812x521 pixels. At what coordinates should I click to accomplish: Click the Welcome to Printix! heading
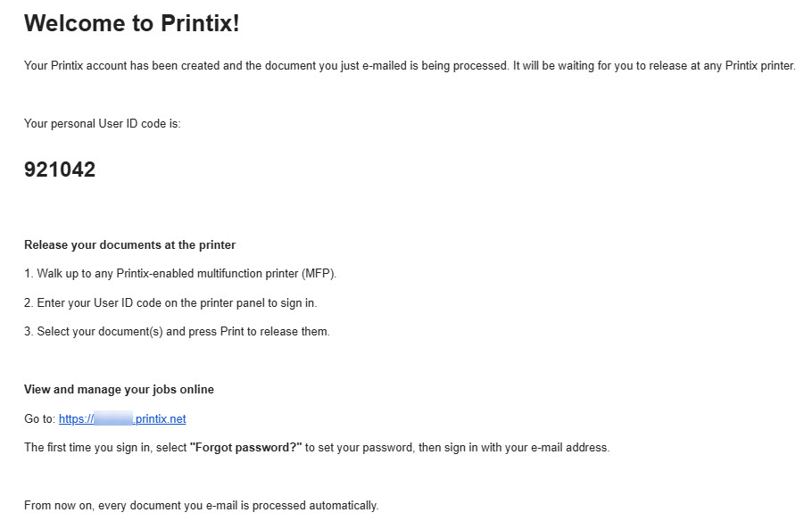131,23
